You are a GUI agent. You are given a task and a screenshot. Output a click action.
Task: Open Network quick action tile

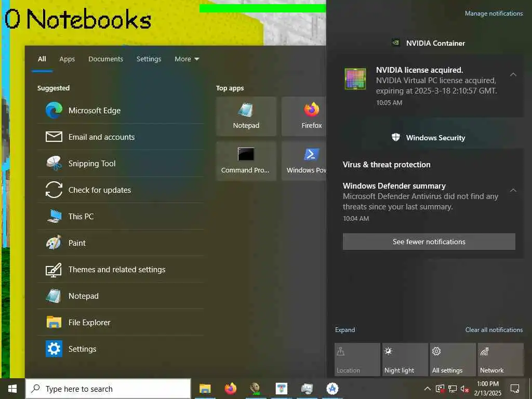[x=500, y=360]
